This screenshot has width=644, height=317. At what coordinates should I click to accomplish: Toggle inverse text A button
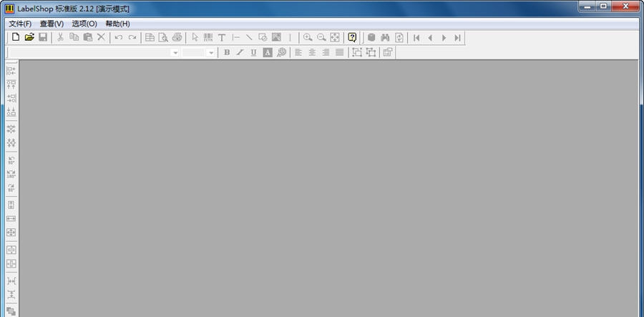coord(268,52)
